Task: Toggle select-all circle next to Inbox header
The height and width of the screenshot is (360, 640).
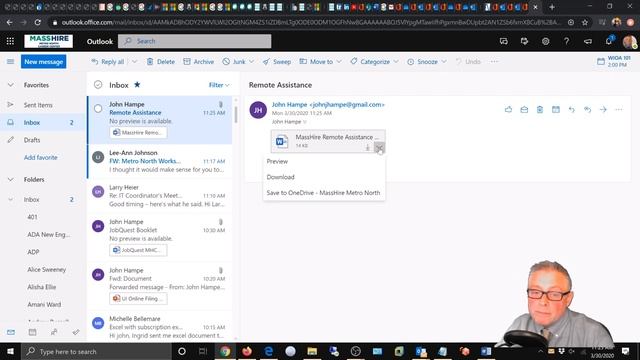Action: 98,84
